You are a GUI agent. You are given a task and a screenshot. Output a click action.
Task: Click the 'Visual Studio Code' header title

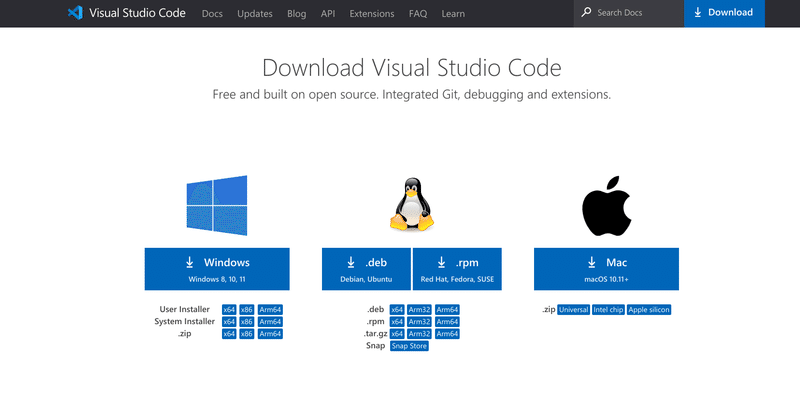[137, 13]
